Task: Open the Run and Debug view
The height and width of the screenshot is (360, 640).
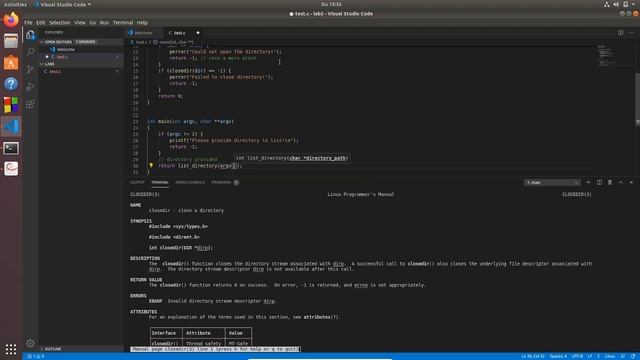Action: tap(30, 87)
